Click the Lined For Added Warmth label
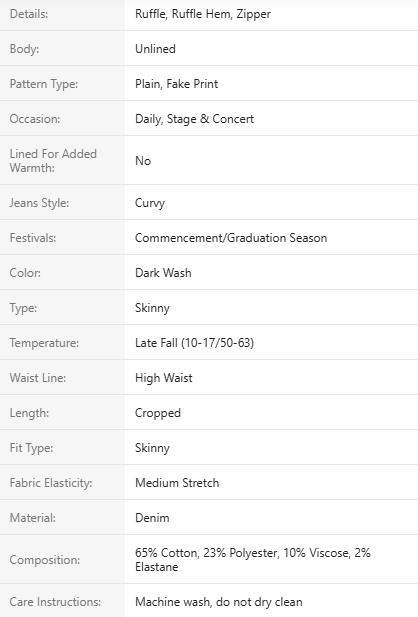The image size is (418, 617). click(53, 161)
